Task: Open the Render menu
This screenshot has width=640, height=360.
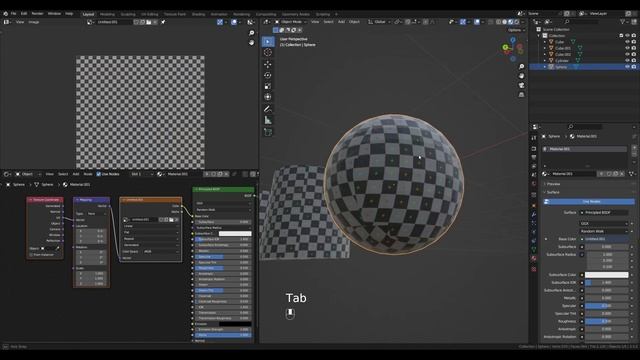Action: click(x=37, y=13)
